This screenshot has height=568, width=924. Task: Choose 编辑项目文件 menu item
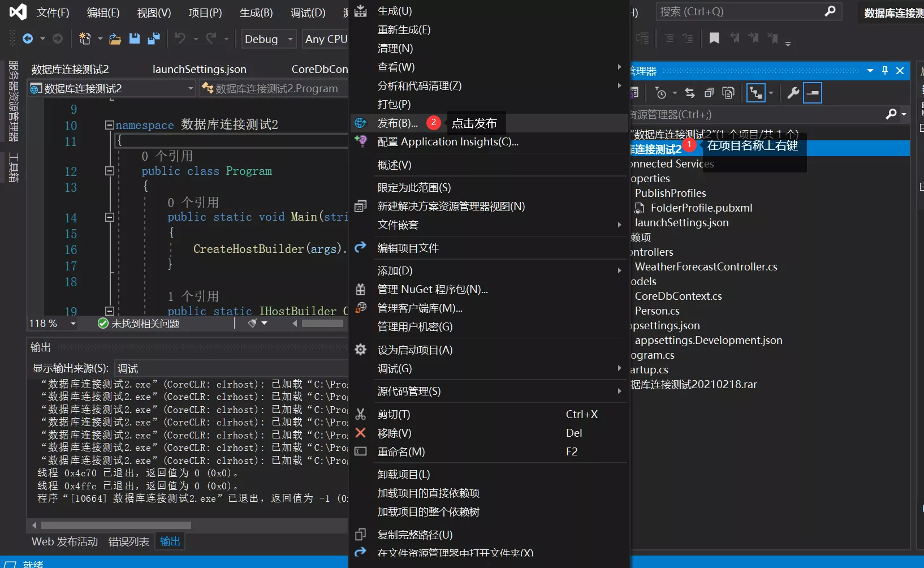[489, 248]
